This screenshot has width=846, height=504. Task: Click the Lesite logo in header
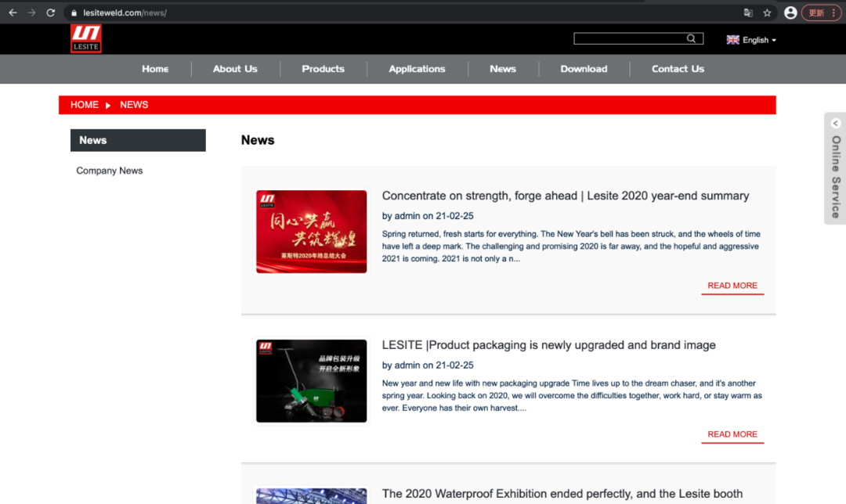click(x=85, y=38)
